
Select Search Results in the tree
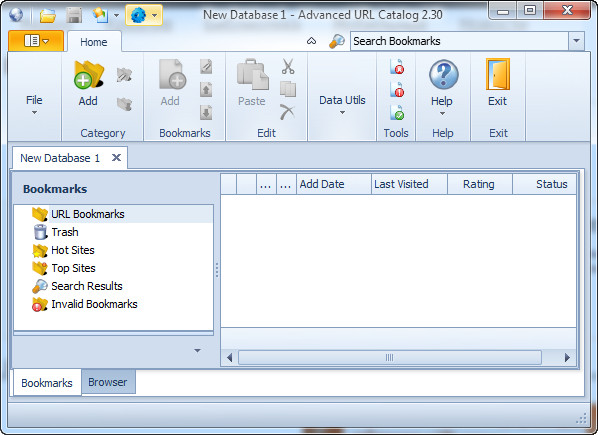tap(87, 286)
